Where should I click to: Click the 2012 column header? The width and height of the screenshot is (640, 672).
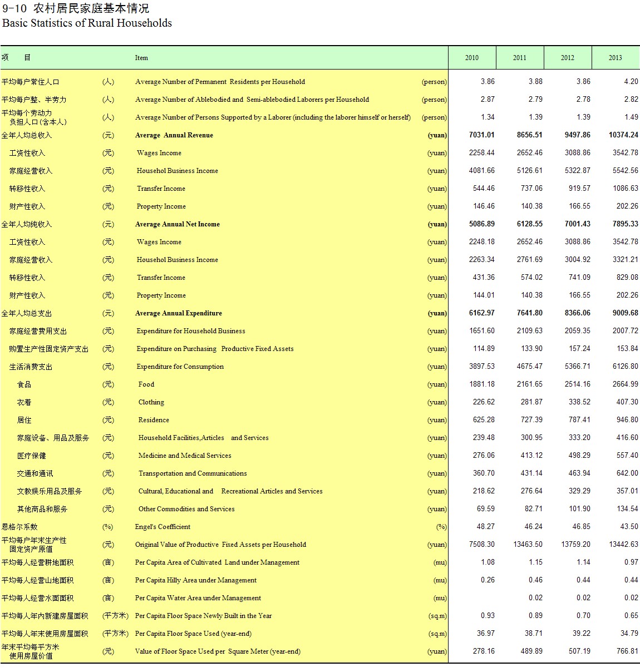[x=568, y=58]
